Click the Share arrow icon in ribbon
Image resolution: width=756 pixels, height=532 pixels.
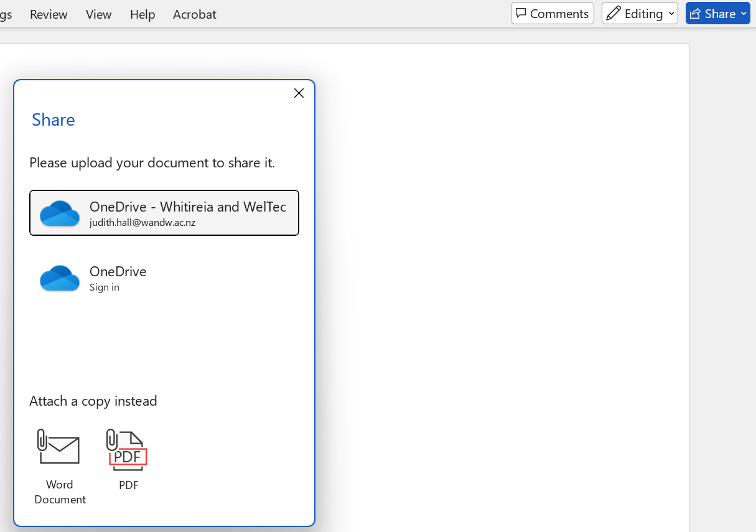[696, 14]
